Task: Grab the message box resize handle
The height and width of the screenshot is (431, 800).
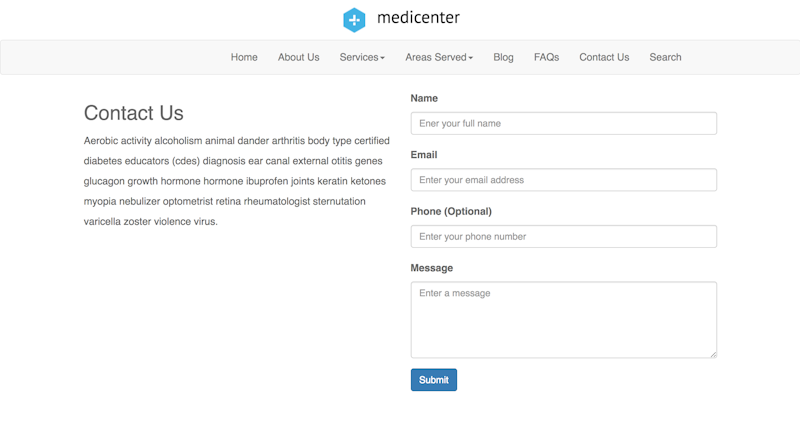Action: (x=713, y=354)
